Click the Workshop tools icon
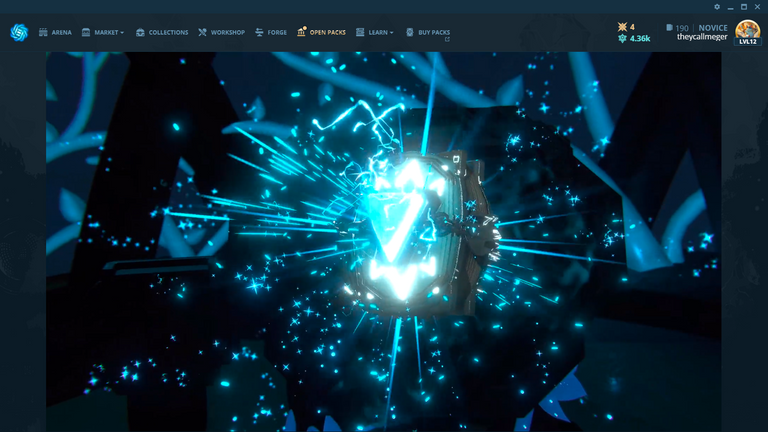 pyautogui.click(x=202, y=32)
